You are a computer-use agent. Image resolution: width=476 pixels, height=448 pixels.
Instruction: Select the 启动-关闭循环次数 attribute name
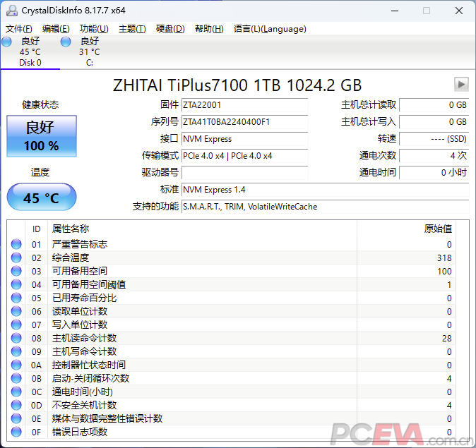(x=90, y=378)
